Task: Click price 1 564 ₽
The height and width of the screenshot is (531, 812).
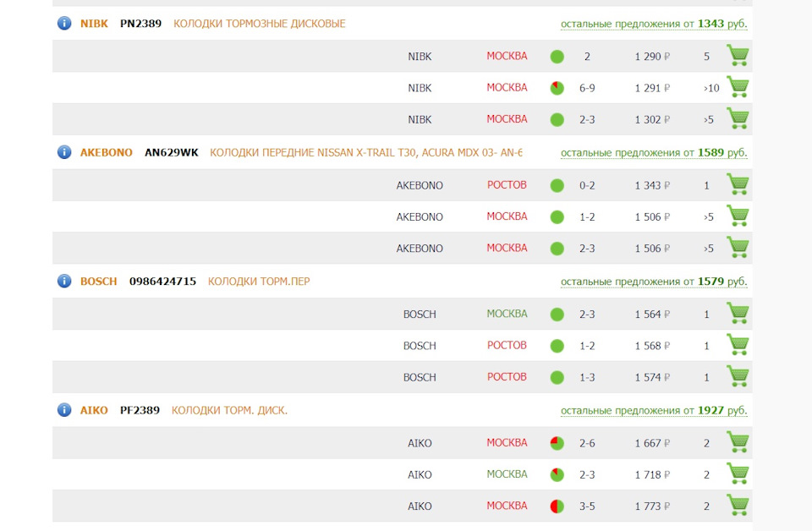Action: [x=652, y=315]
